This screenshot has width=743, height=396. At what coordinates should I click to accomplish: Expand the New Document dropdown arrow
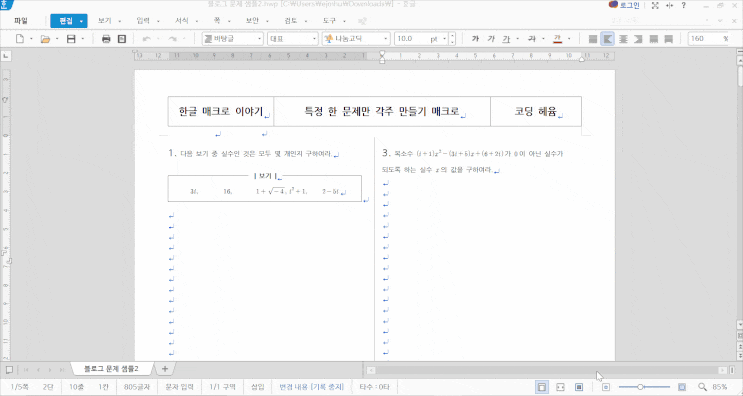pos(31,39)
